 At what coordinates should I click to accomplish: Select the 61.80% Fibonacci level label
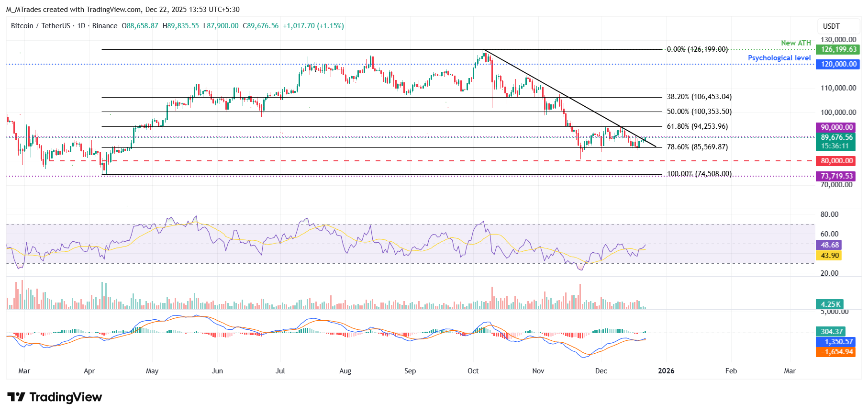click(697, 126)
